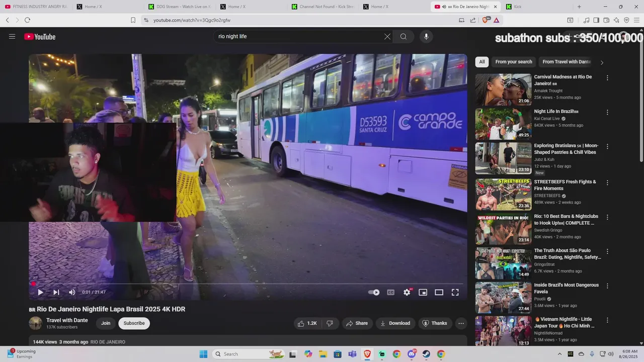Open options for Rio 10 Best Bars video
This screenshot has height=362, width=644.
click(x=607, y=217)
